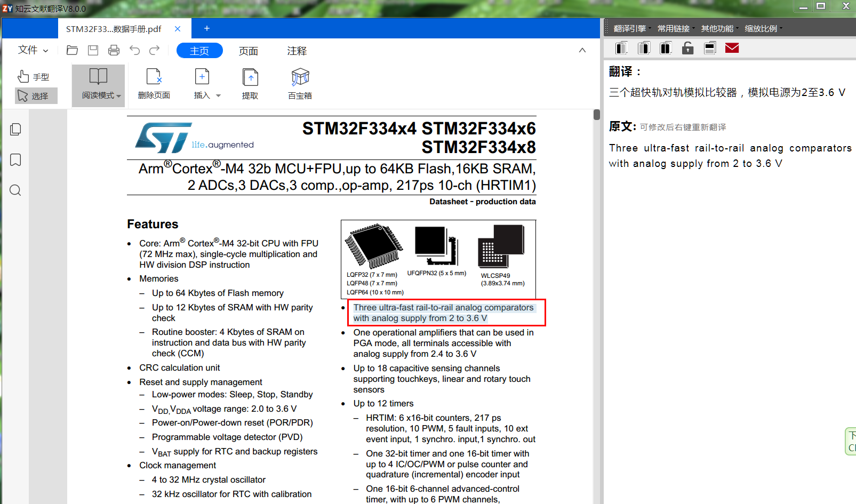Print the document with the printer icon

[x=114, y=50]
